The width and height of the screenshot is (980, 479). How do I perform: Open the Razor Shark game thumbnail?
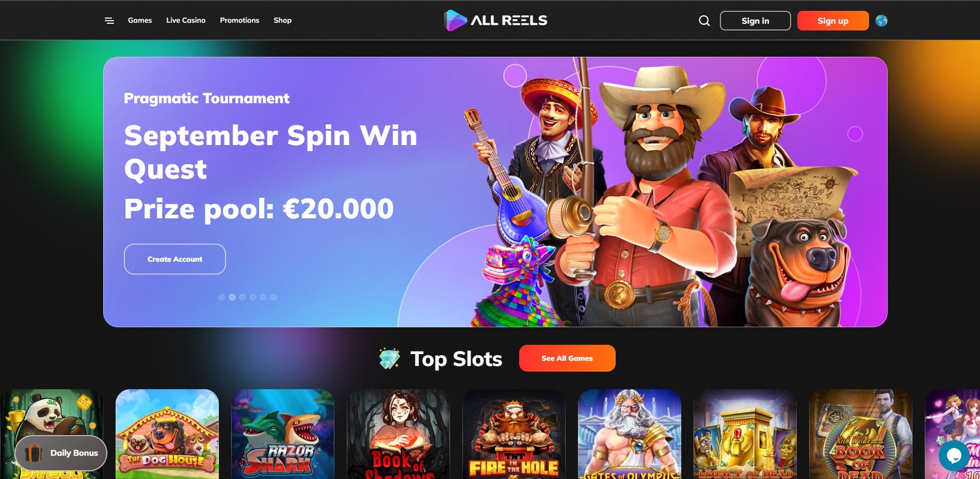[283, 434]
